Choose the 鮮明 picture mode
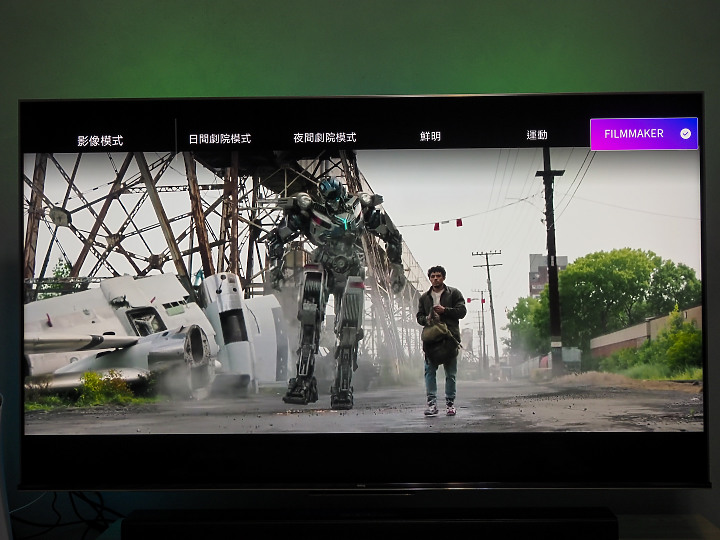 click(430, 136)
